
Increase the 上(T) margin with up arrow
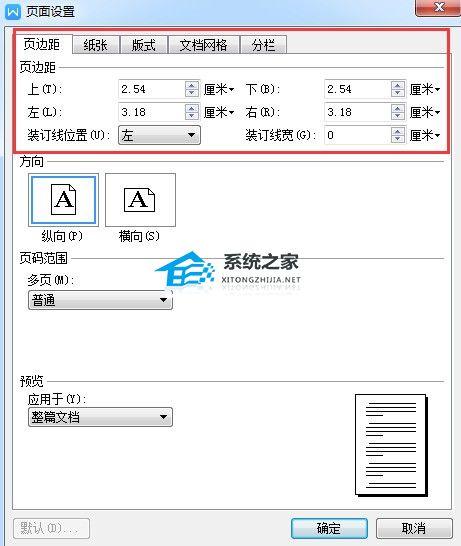click(192, 85)
